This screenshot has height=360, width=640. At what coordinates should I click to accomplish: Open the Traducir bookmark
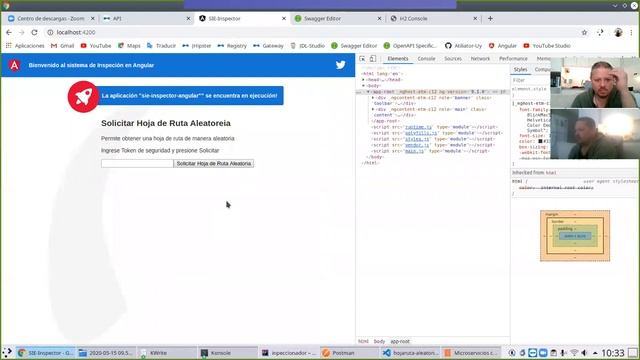pyautogui.click(x=161, y=46)
